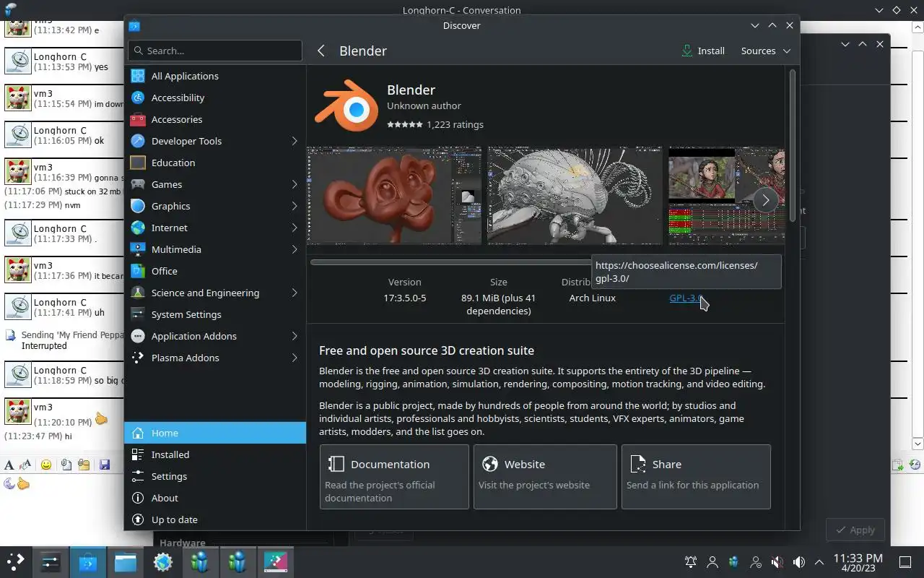Click the 1,223 ratings star row
Viewport: 924px width, 578px height.
click(435, 124)
